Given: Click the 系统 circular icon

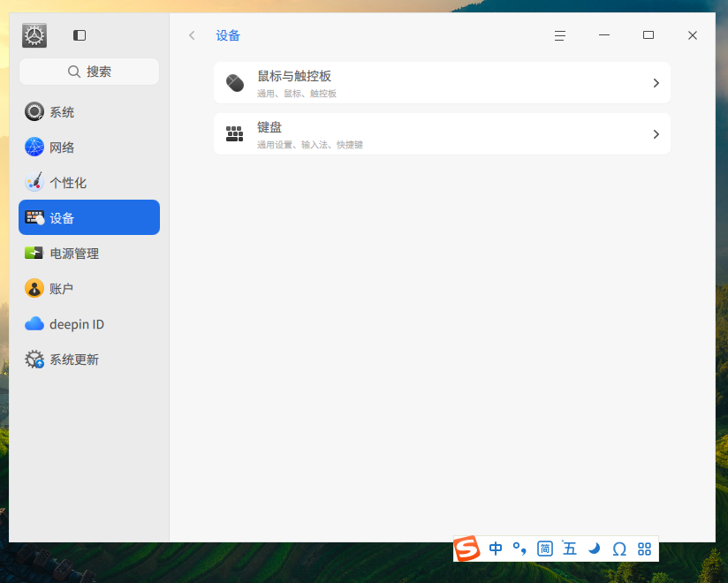Looking at the screenshot, I should 34,112.
